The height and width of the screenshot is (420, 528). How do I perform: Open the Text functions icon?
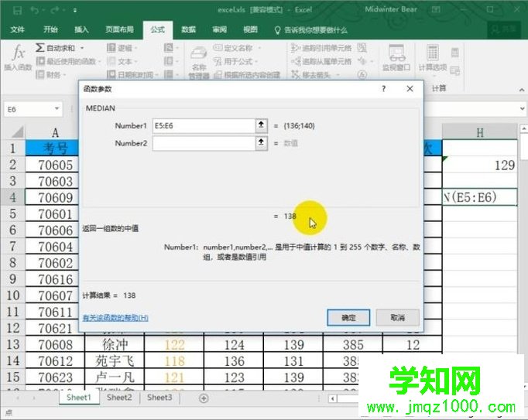tap(111, 61)
